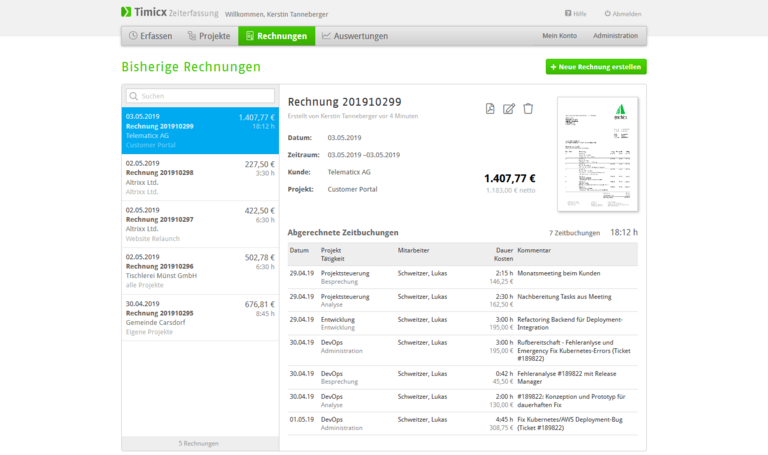Open Mein Konto menu
Viewport: 768px width, 455px height.
tap(559, 36)
